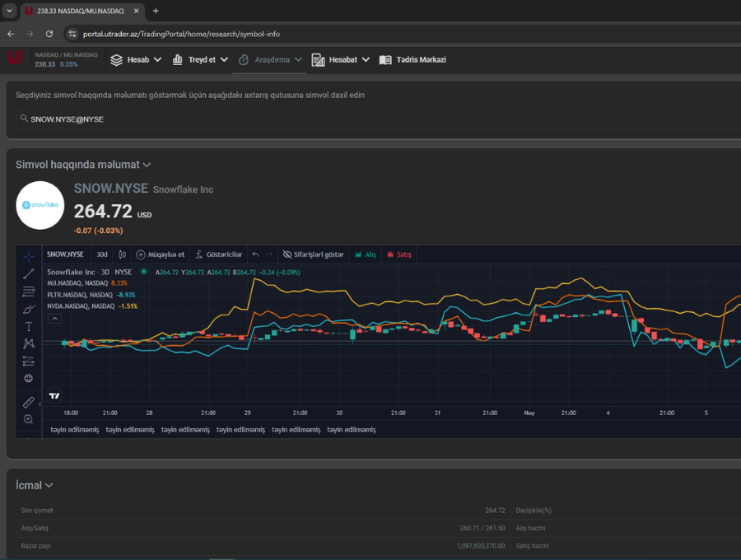Image resolution: width=741 pixels, height=560 pixels.
Task: Open the 30d interval dropdown
Action: tap(102, 254)
